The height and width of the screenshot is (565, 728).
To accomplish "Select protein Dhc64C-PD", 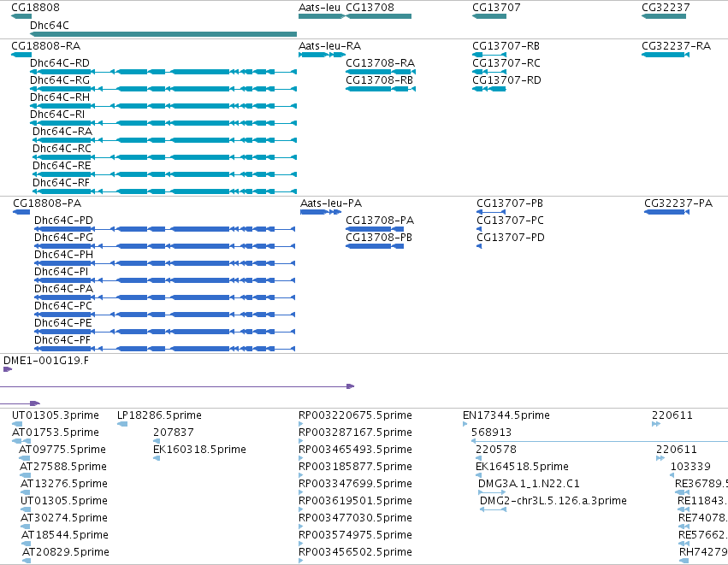I will [x=63, y=221].
